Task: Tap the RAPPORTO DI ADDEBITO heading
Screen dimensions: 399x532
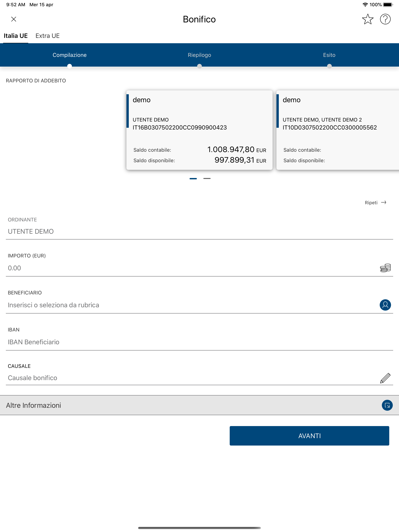Action: pyautogui.click(x=36, y=81)
